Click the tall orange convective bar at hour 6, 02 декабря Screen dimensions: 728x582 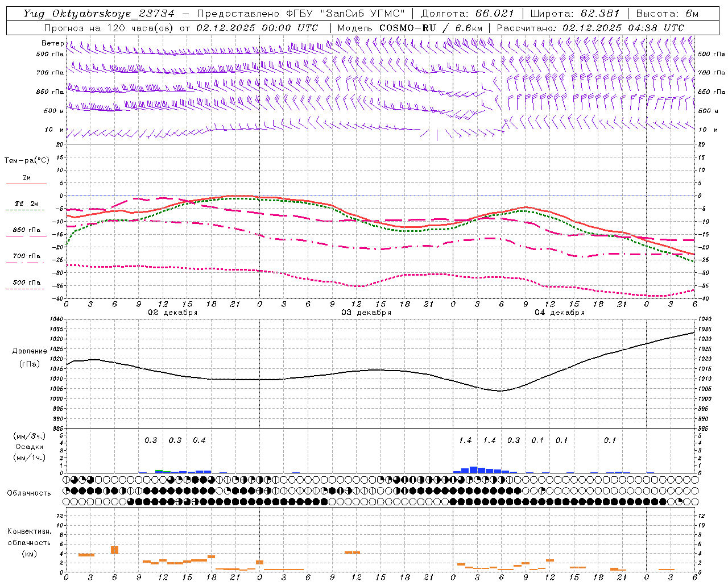click(114, 550)
